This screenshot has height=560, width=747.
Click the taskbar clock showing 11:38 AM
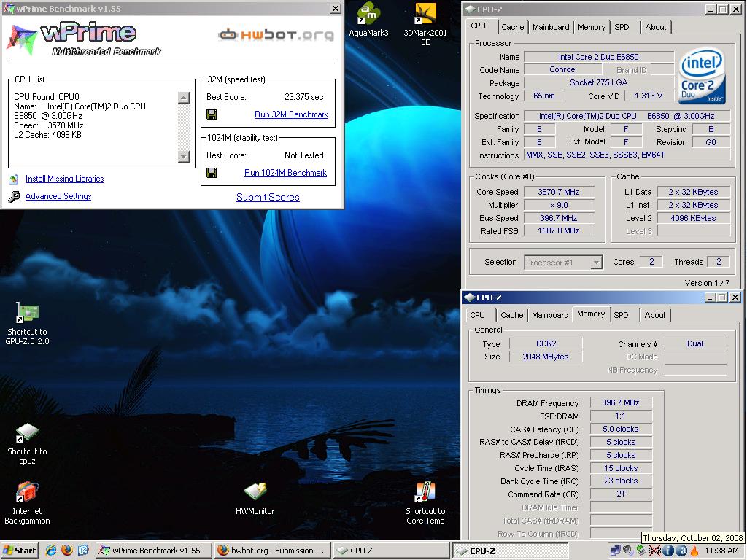coord(721,551)
